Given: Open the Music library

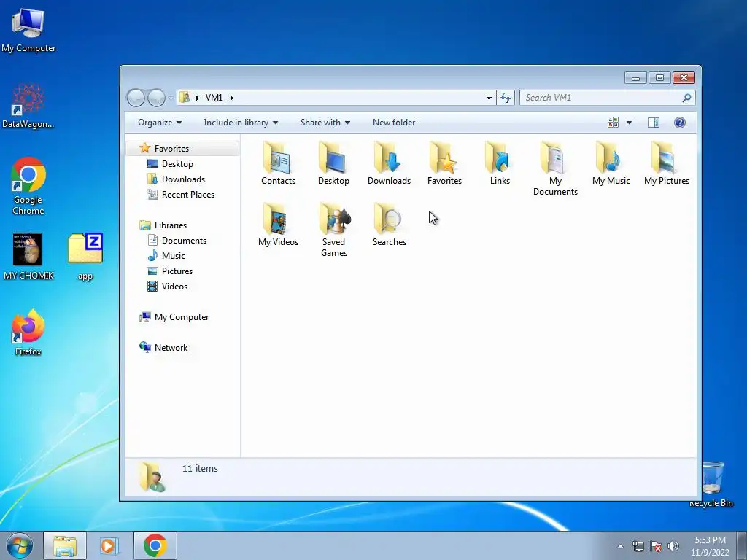Looking at the screenshot, I should 173,256.
